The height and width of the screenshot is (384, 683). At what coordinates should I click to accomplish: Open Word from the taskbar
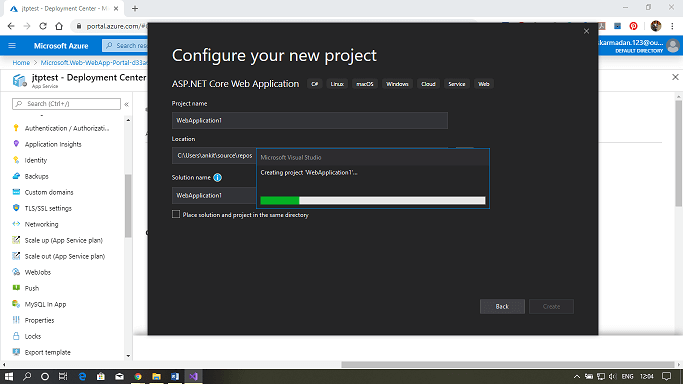[x=175, y=376]
